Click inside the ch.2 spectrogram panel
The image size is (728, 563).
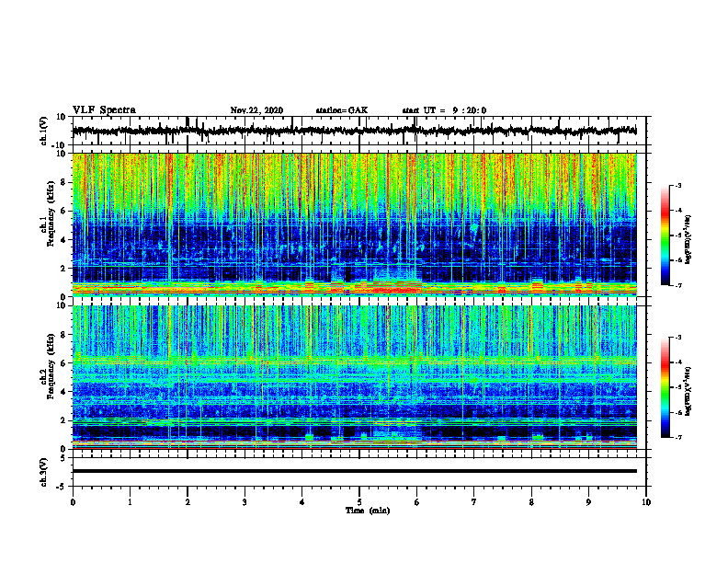[354, 377]
